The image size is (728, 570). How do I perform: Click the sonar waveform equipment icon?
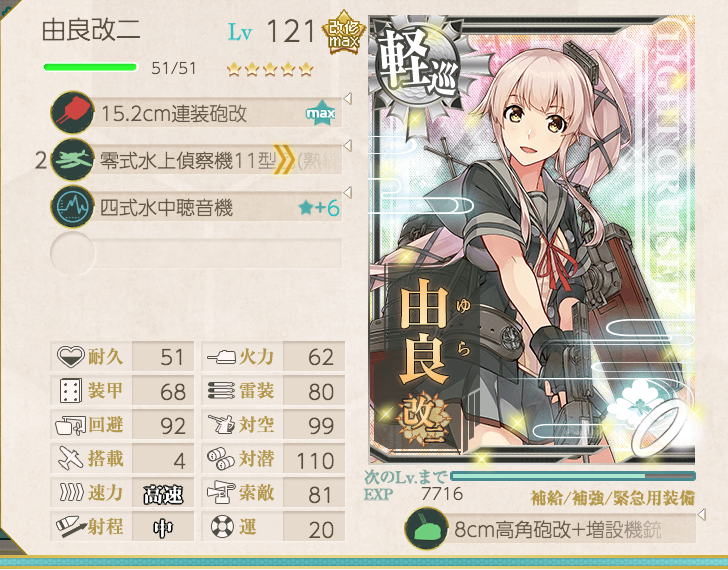(x=73, y=207)
